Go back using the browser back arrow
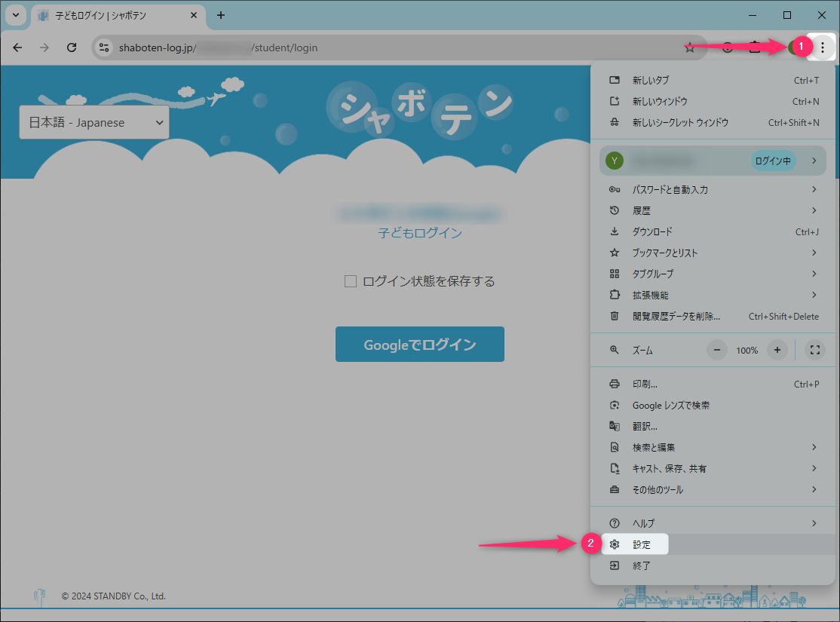840x622 pixels. pyautogui.click(x=17, y=47)
